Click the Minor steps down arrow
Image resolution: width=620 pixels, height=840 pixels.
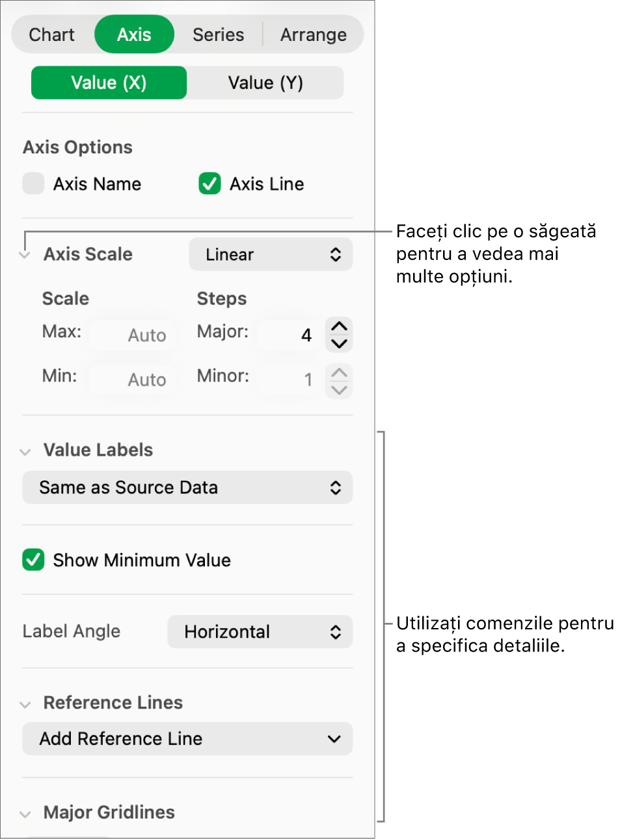tap(339, 389)
